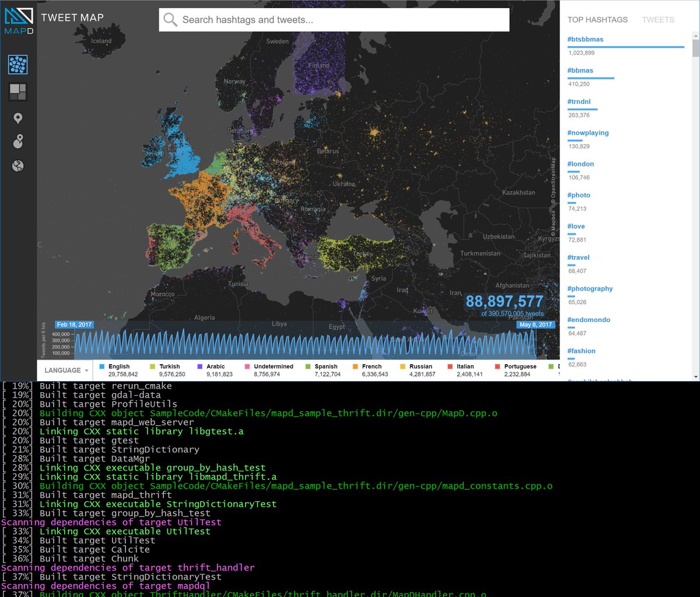Select the #photography hashtag
This screenshot has width=700, height=597.
[590, 289]
